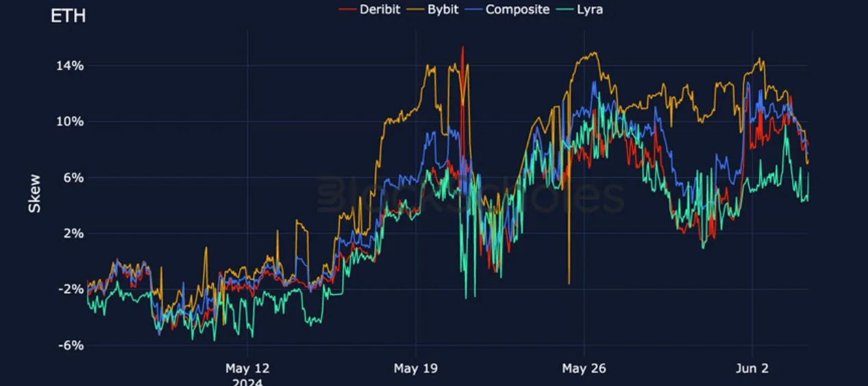Screen dimensions: 868x386
Task: Select the 10% y-axis tick label
Action: [71, 121]
